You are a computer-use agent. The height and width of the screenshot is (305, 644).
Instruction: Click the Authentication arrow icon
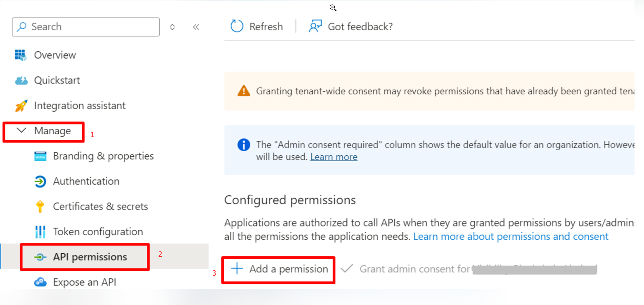[40, 181]
